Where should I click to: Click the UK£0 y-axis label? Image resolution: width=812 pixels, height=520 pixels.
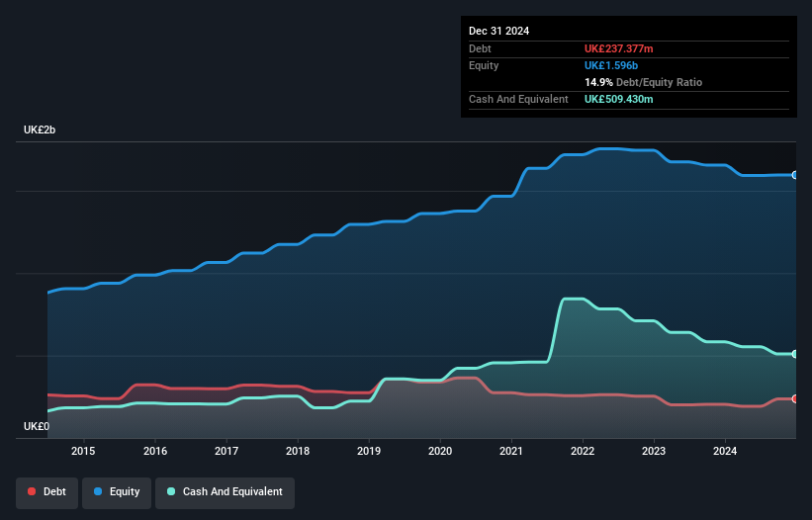37,426
